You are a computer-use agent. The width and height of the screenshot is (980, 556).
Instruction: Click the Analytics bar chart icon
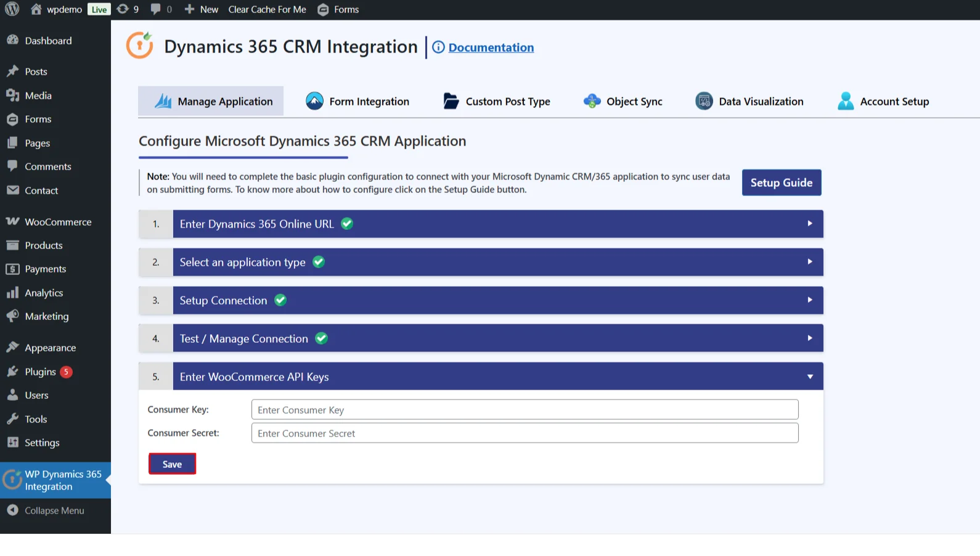tap(12, 292)
